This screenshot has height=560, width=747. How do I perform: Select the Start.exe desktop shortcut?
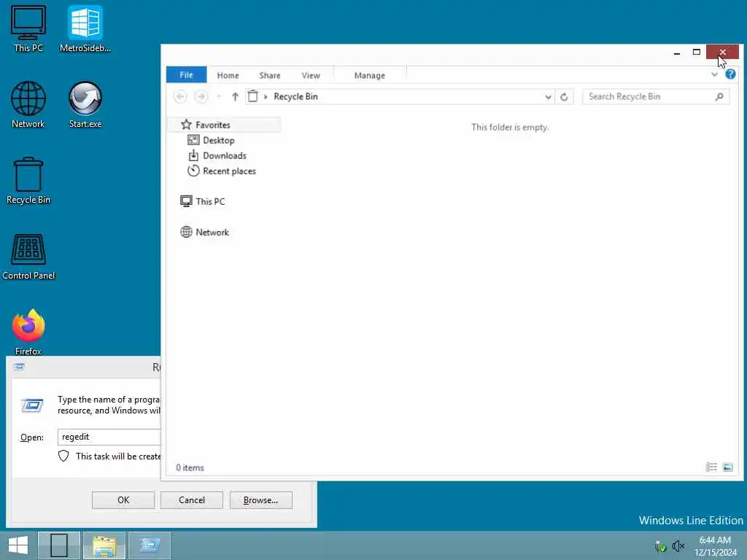tap(85, 105)
